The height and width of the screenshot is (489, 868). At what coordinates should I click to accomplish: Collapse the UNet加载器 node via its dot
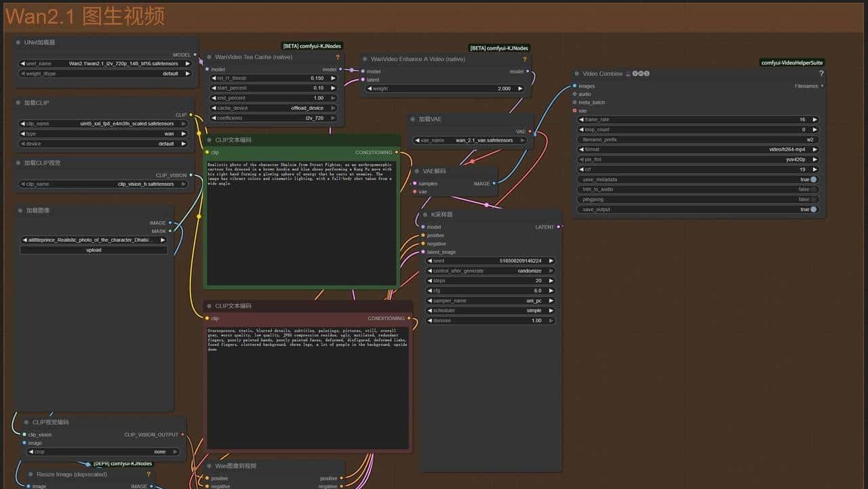18,43
